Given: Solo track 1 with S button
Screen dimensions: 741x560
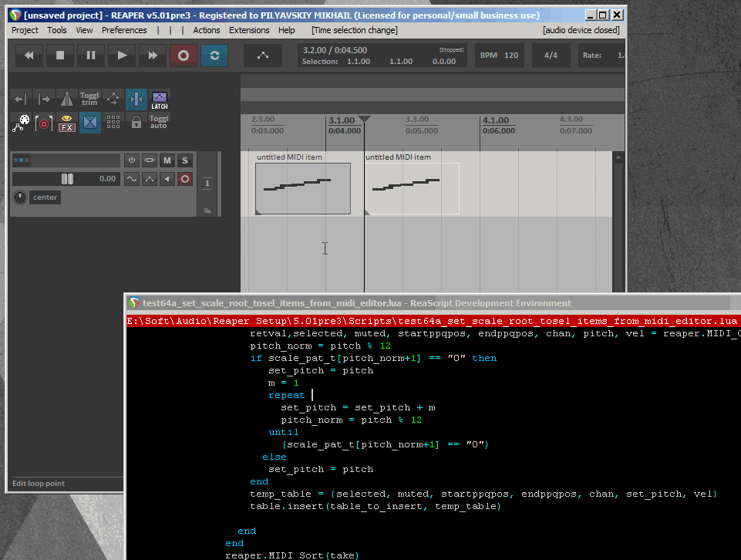Looking at the screenshot, I should (x=185, y=160).
